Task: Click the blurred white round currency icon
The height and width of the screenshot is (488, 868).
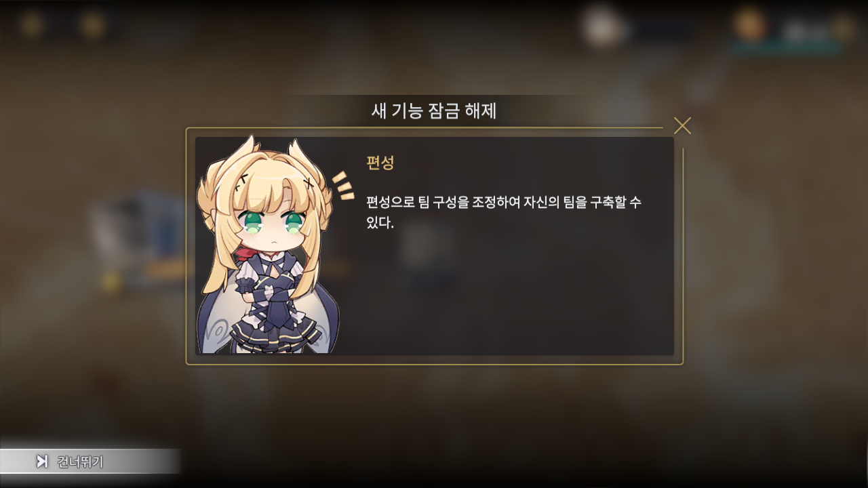Action: tap(601, 28)
